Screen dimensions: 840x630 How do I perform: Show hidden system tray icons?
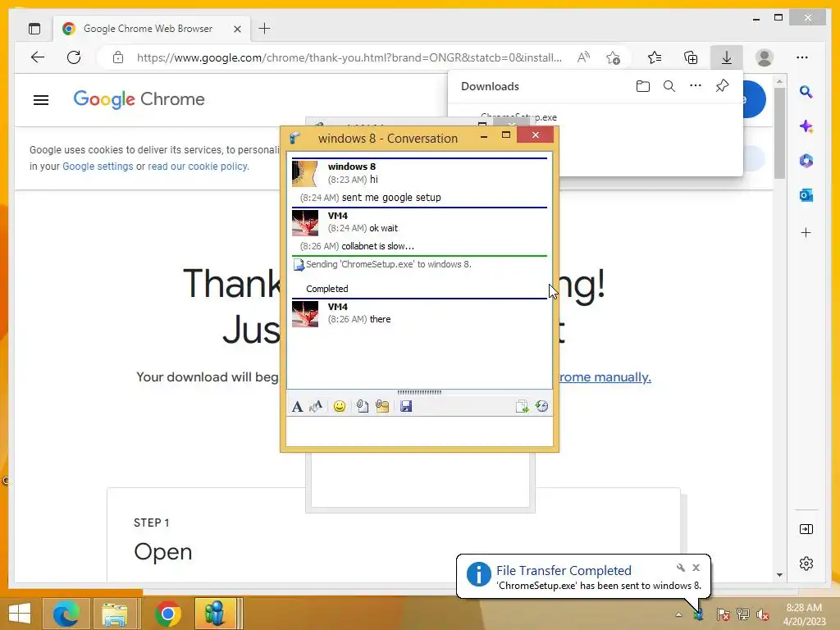(678, 614)
